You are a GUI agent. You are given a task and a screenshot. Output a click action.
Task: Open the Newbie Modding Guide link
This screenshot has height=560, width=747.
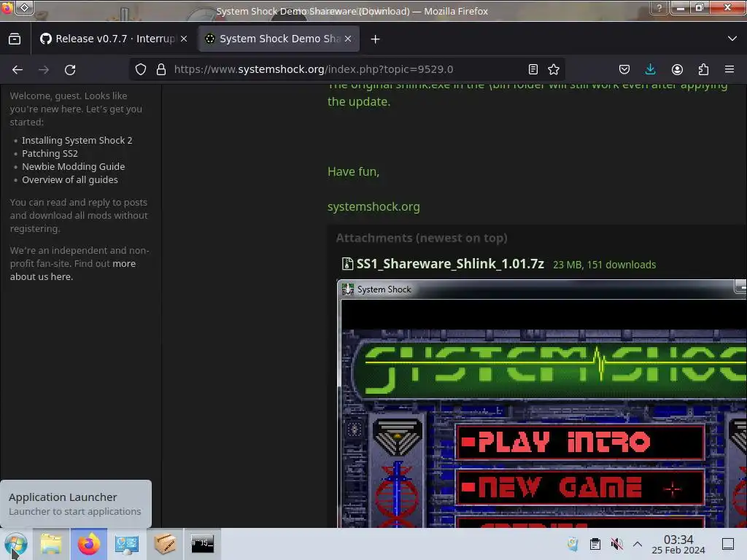(x=74, y=167)
